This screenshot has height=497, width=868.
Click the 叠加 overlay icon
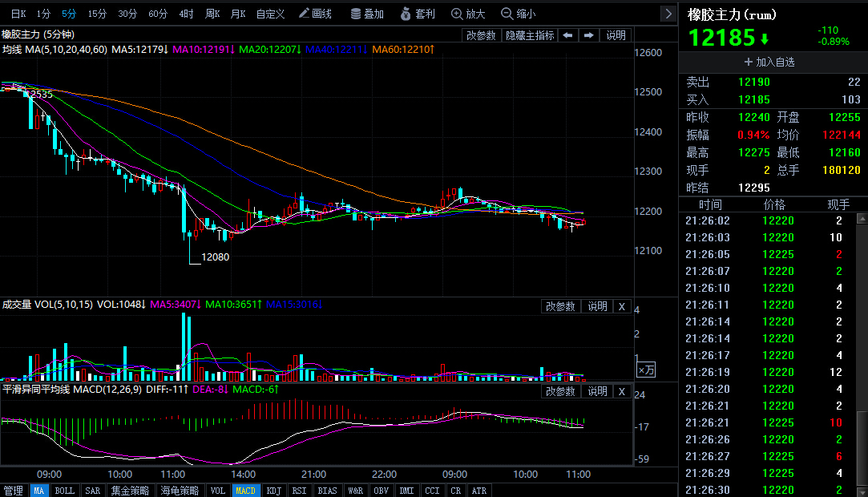pyautogui.click(x=367, y=14)
